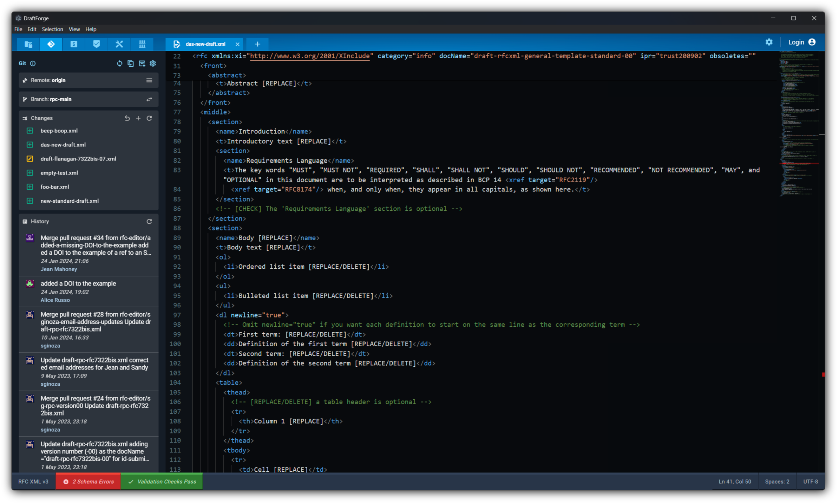The width and height of the screenshot is (839, 504).
Task: Open Merge pull request #34 commit
Action: (89, 253)
